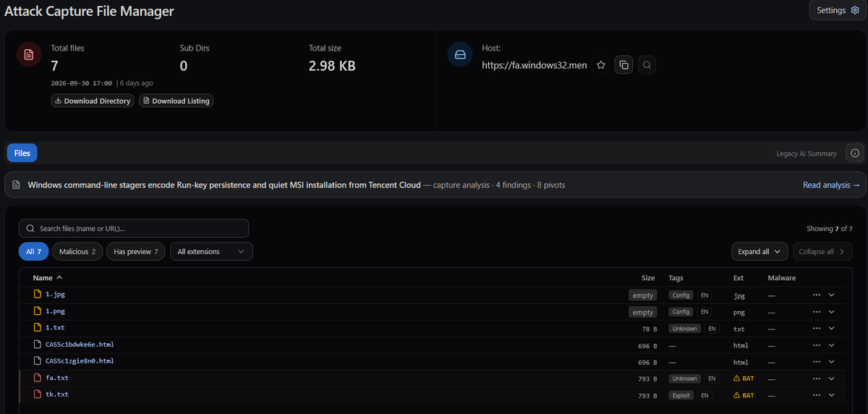The width and height of the screenshot is (868, 414).
Task: Click the BAT warning badge on fa.txt row
Action: pos(744,379)
